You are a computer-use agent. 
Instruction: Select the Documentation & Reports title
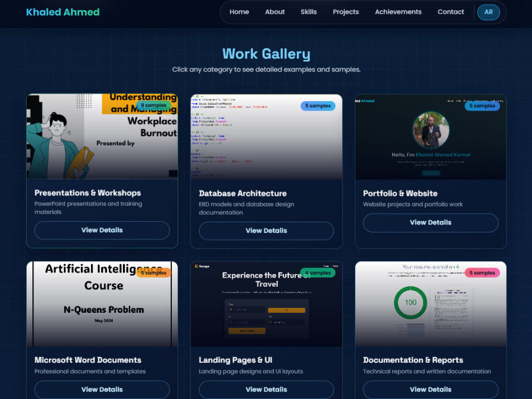tap(413, 360)
